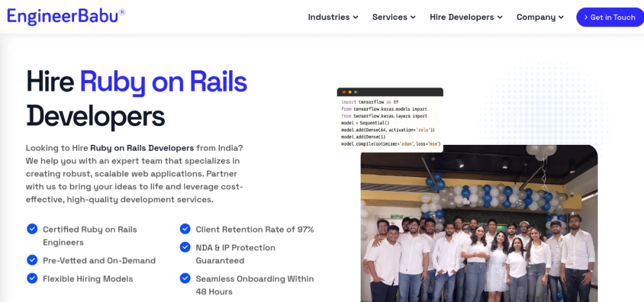Click check icon beside Seamless Onboarding Within 48 Hours
The width and height of the screenshot is (644, 302).
pyautogui.click(x=185, y=278)
